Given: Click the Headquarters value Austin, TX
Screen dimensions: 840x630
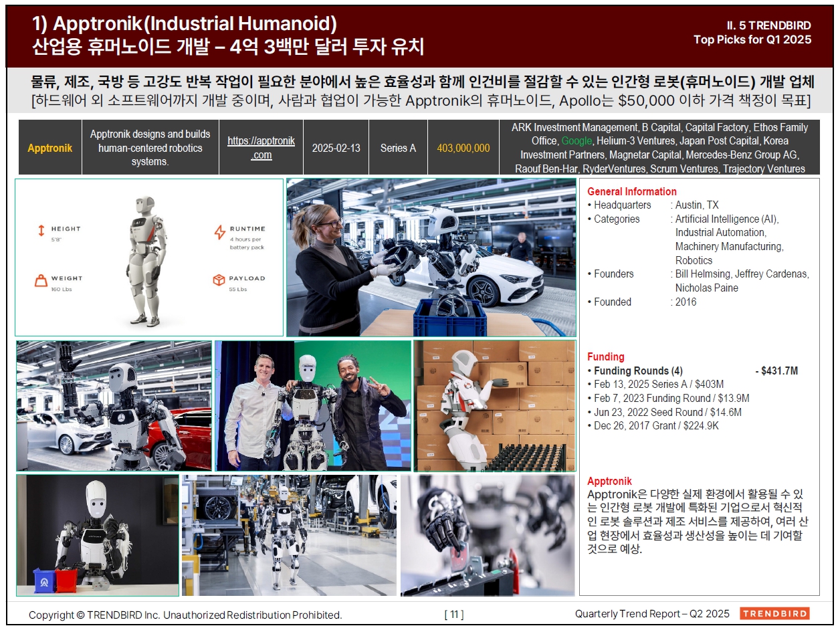Looking at the screenshot, I should pos(697,205).
